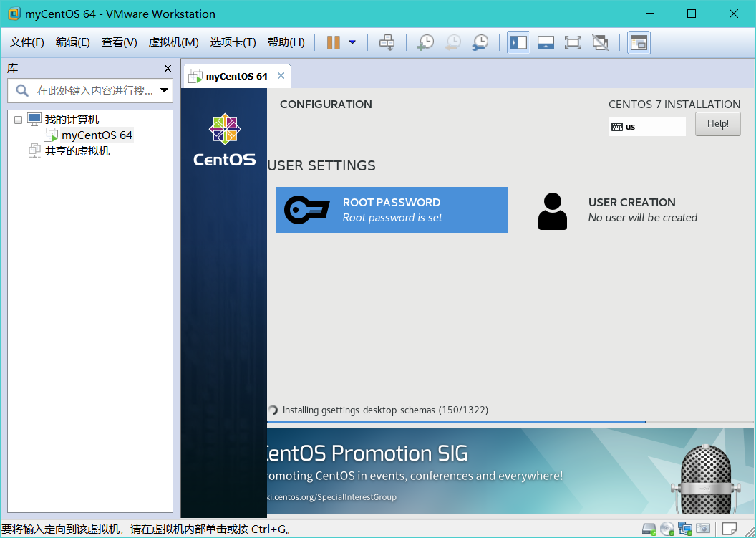
Task: Select 我的计算机 in the library tree
Action: pos(72,119)
